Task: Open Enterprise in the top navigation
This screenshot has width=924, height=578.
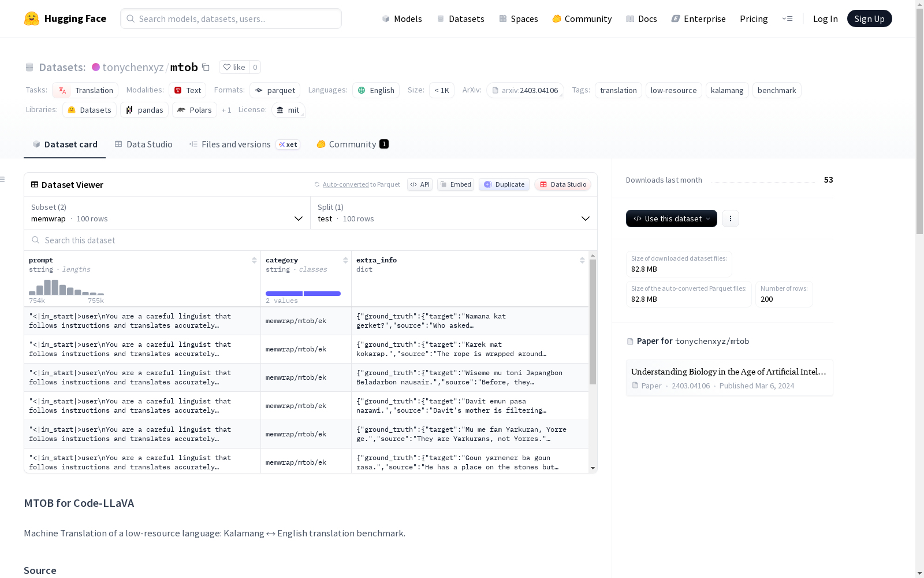Action: pyautogui.click(x=699, y=18)
